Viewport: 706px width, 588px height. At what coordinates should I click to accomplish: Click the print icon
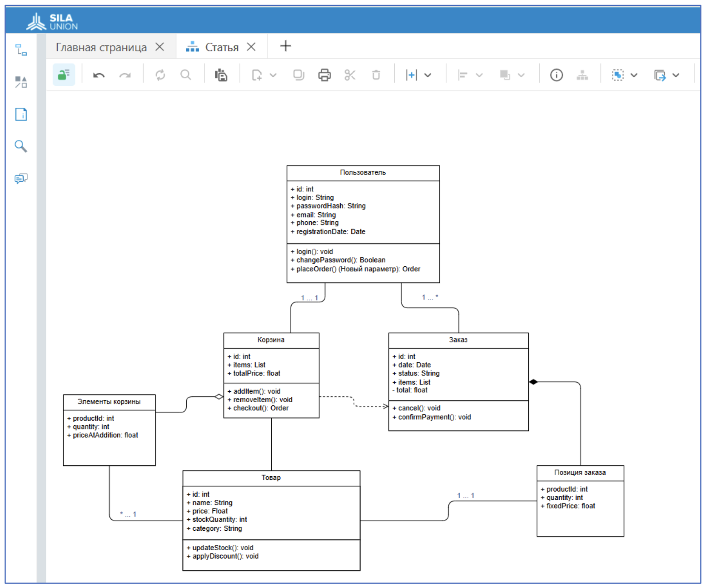pos(324,75)
